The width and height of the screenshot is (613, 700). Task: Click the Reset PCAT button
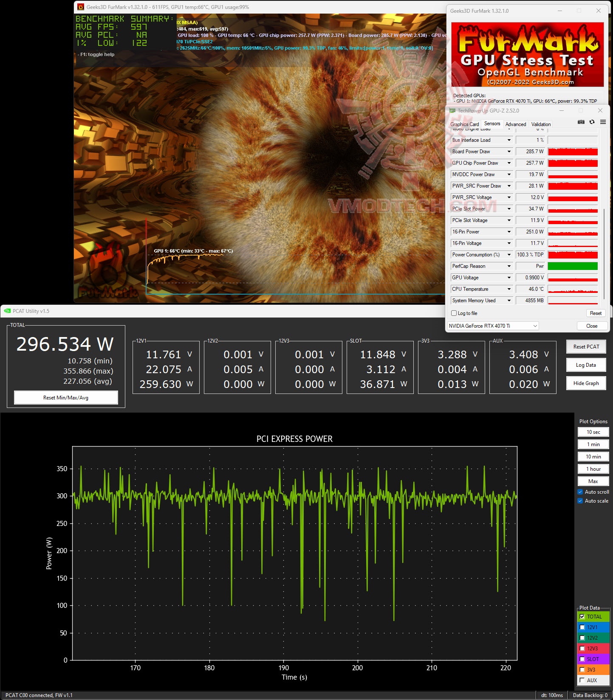tap(586, 347)
